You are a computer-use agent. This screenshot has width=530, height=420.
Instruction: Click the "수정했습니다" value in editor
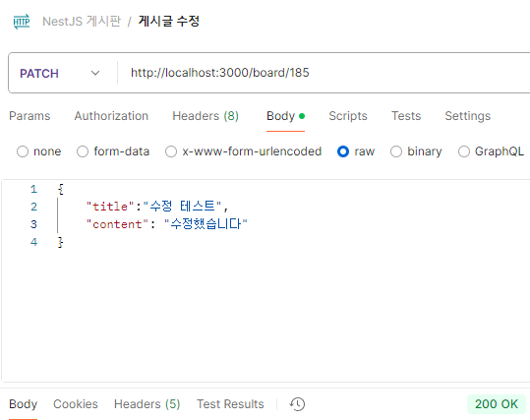tap(206, 224)
